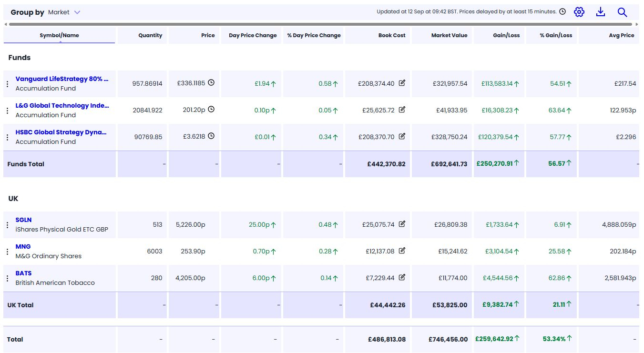
Task: Sort by Market Value column header
Action: [x=449, y=35]
